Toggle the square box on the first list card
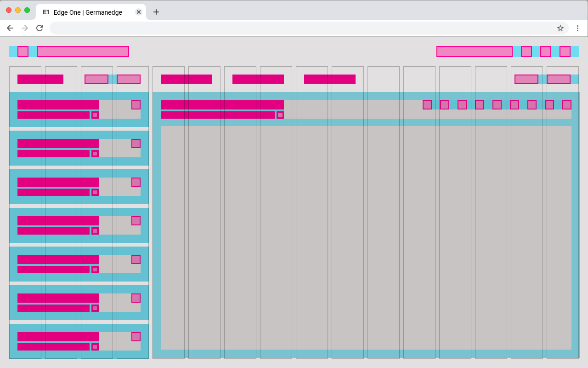 pyautogui.click(x=136, y=105)
